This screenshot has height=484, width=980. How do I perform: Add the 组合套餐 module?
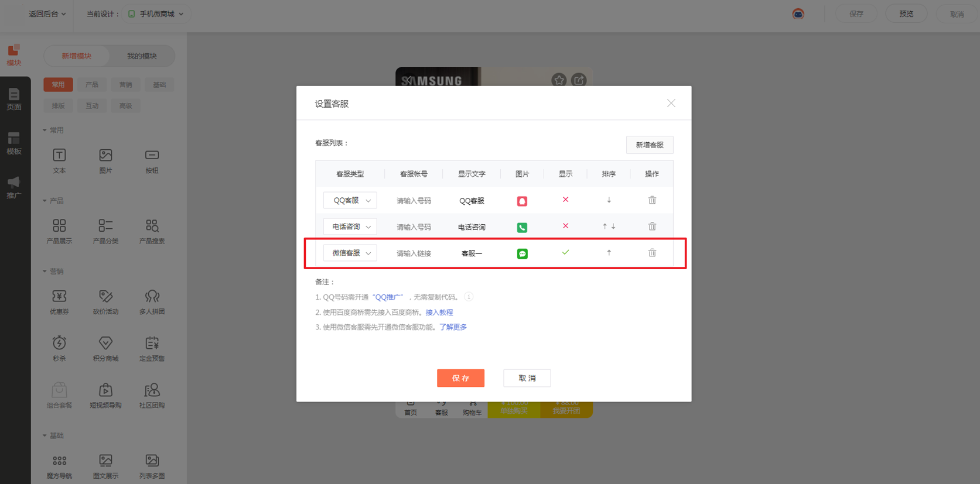59,396
